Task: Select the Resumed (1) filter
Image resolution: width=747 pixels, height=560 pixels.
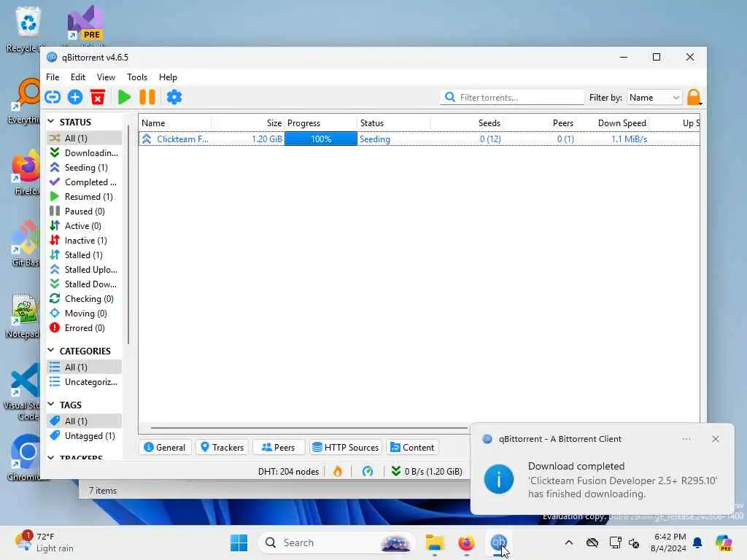Action: tap(85, 197)
